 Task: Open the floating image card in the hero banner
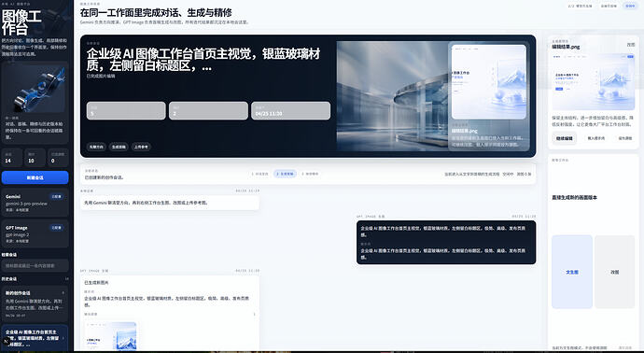(x=489, y=96)
